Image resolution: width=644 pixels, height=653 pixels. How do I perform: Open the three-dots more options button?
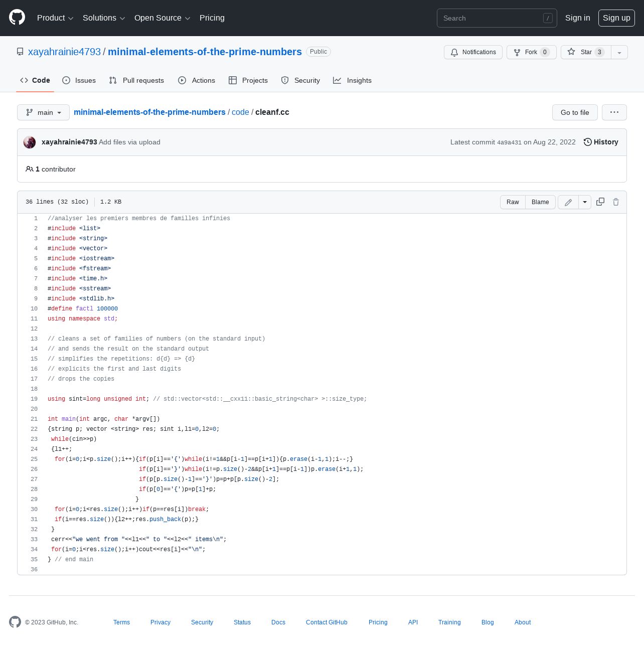pyautogui.click(x=614, y=112)
